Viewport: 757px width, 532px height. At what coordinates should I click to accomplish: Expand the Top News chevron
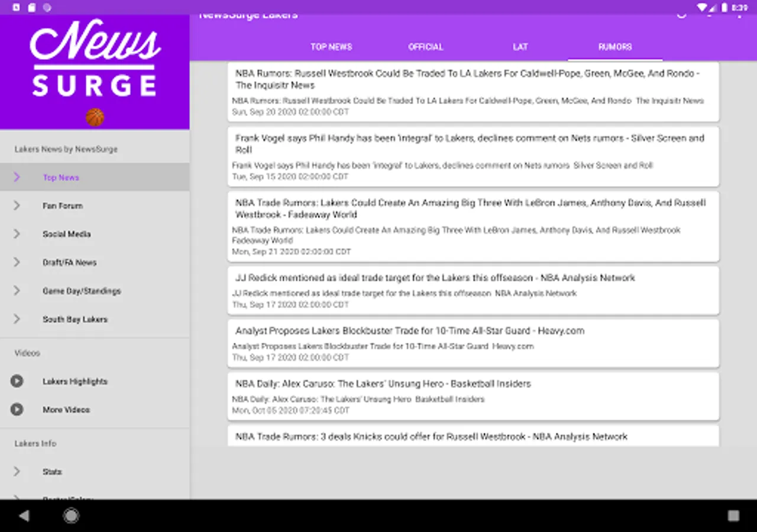(x=17, y=177)
